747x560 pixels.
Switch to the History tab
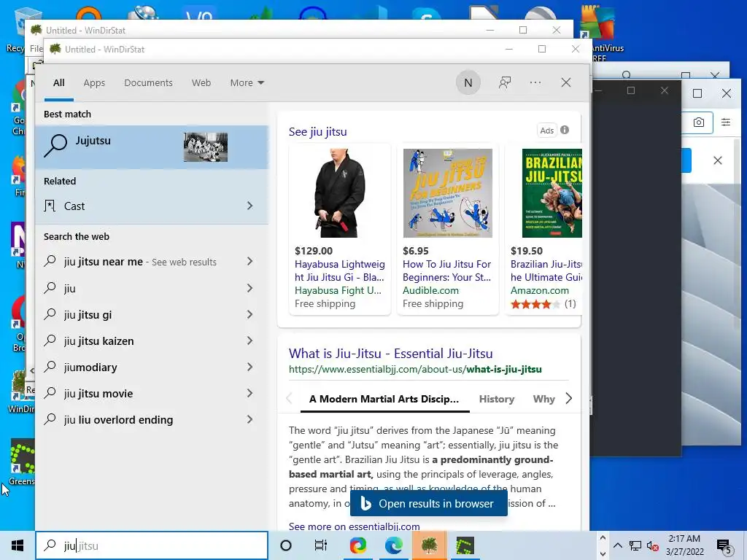pyautogui.click(x=496, y=399)
